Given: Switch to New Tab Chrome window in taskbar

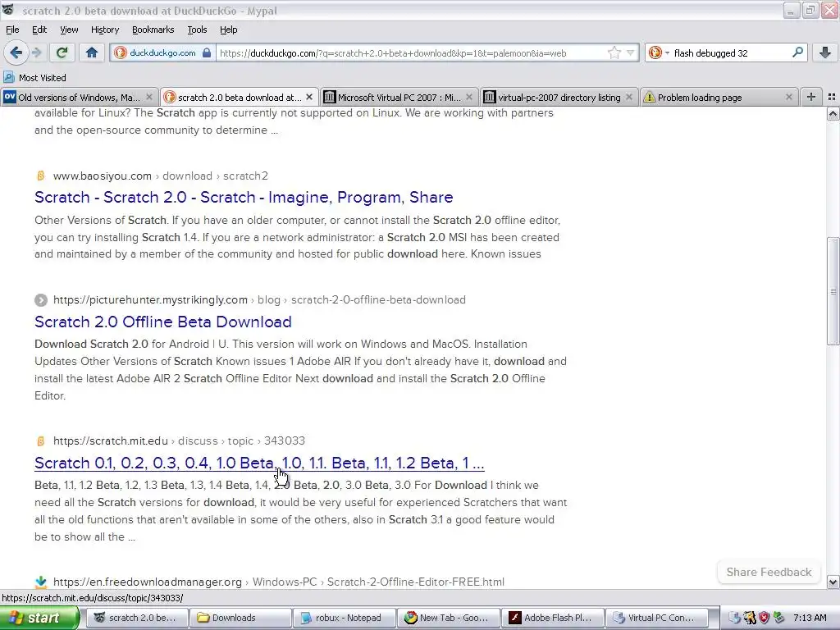Looking at the screenshot, I should coord(449,618).
